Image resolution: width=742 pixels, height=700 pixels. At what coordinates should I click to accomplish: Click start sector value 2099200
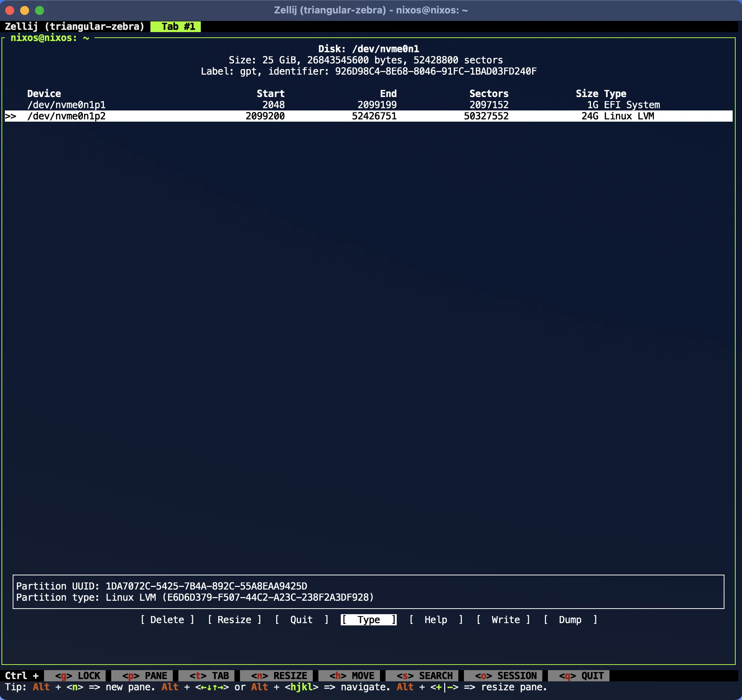265,116
